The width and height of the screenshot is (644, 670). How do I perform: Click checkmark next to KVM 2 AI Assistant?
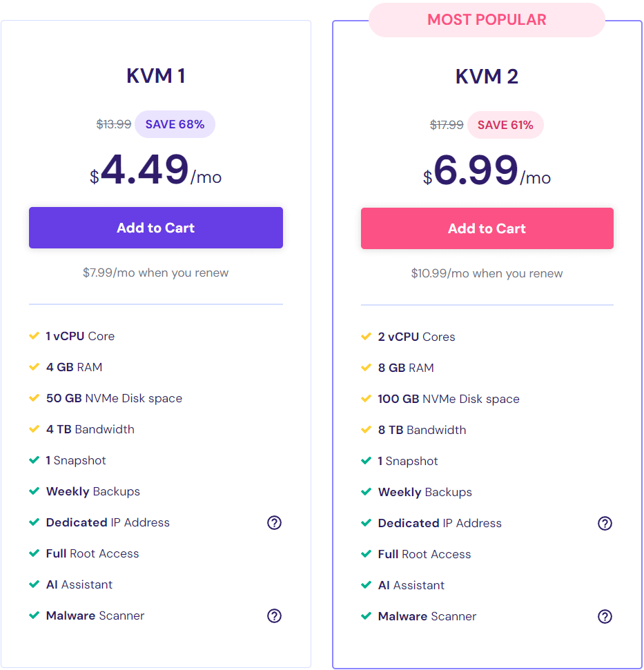(x=367, y=585)
